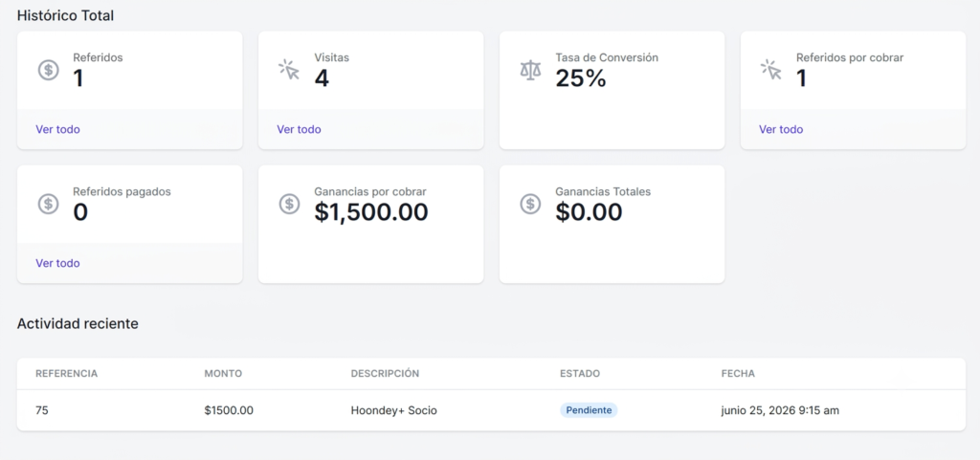
Task: Click the $1,500.00 Ganancias por cobrar value
Action: point(371,212)
